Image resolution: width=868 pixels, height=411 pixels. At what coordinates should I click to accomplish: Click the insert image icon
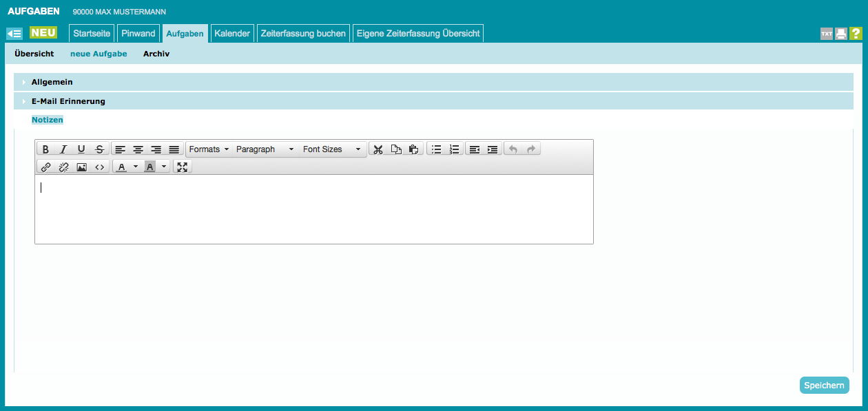pyautogui.click(x=81, y=167)
